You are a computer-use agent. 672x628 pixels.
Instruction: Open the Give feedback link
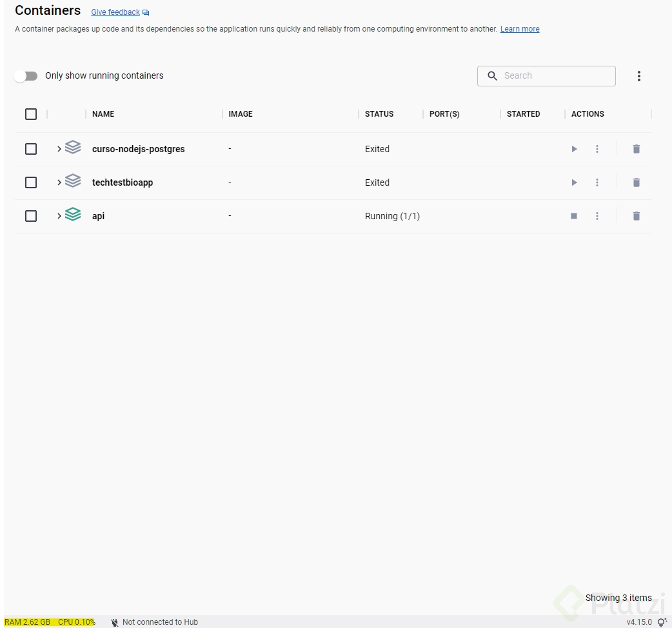click(115, 12)
